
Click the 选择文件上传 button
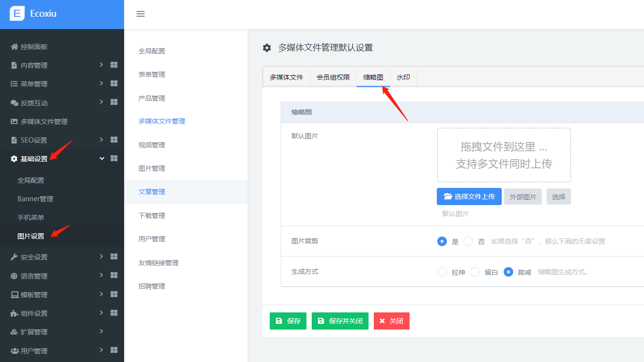[x=469, y=197]
